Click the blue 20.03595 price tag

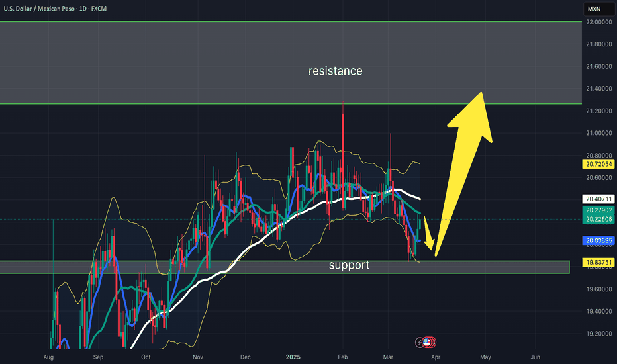click(598, 240)
